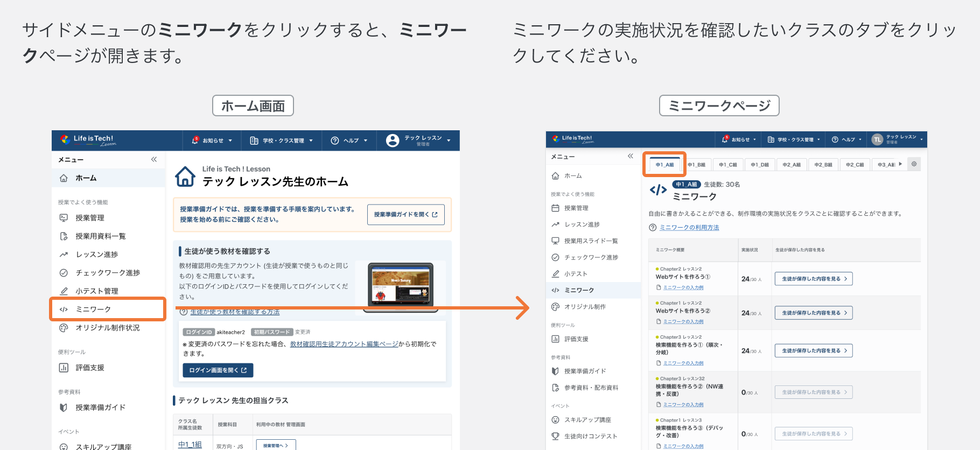The image size is (980, 450).
Task: Switch to the 中1_D組 class tab
Action: 760,165
